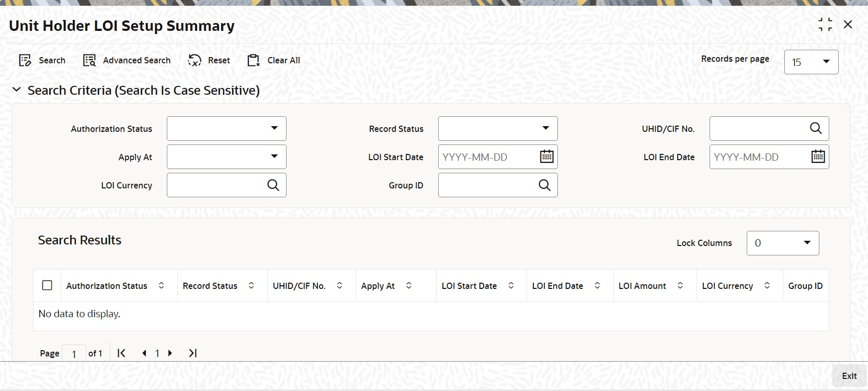
Task: Click the Reset button
Action: tap(209, 60)
